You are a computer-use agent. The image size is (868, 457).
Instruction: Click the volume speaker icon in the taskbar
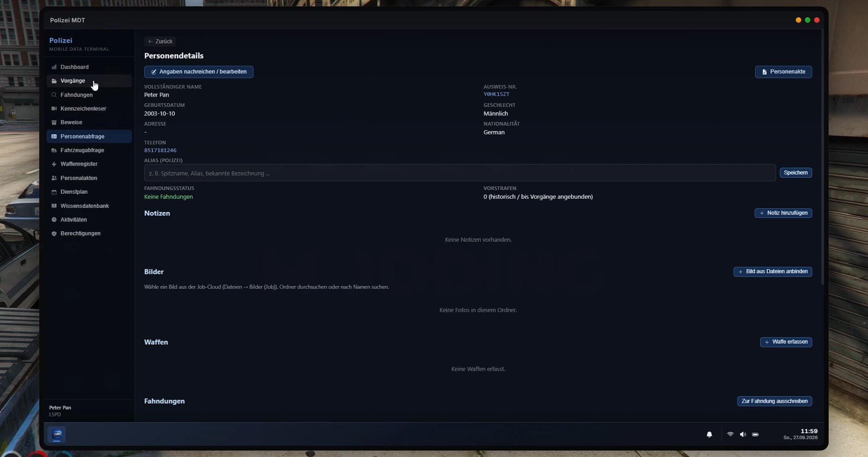[743, 434]
